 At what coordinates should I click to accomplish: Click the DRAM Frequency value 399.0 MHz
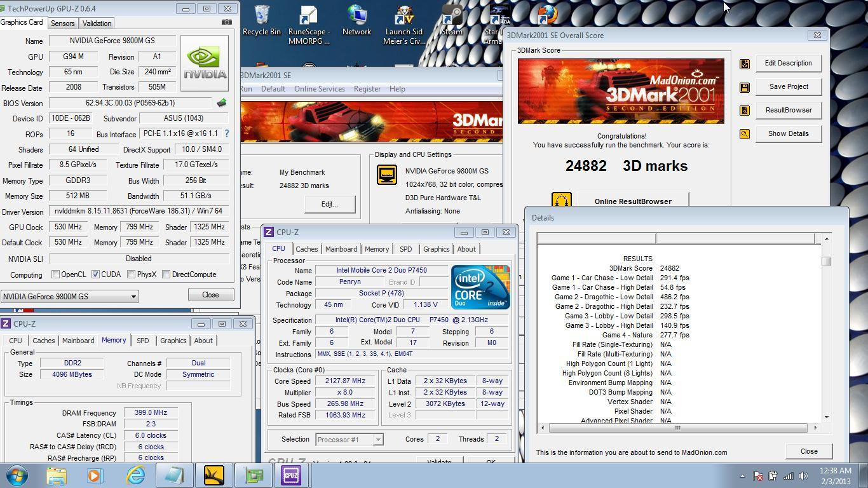point(150,412)
